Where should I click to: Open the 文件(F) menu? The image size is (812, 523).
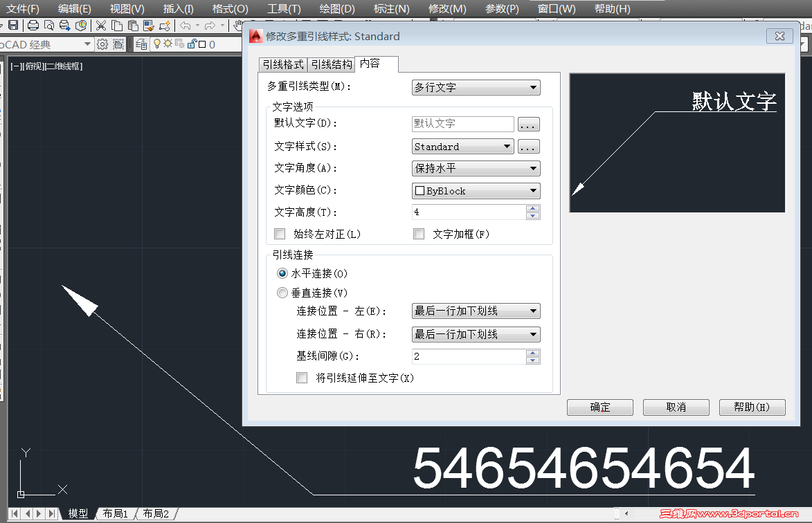[23, 9]
